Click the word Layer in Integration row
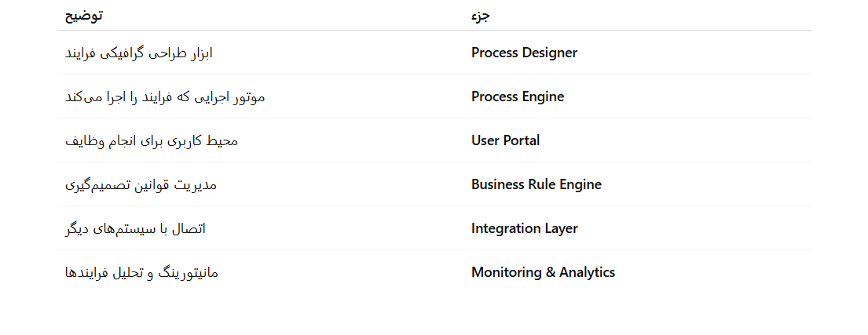 [x=561, y=228]
